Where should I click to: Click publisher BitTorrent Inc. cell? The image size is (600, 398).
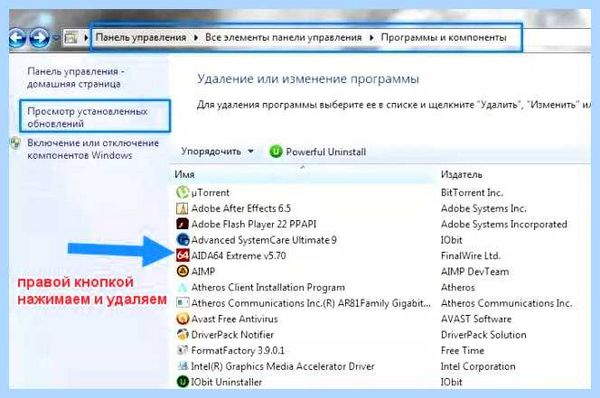point(472,192)
